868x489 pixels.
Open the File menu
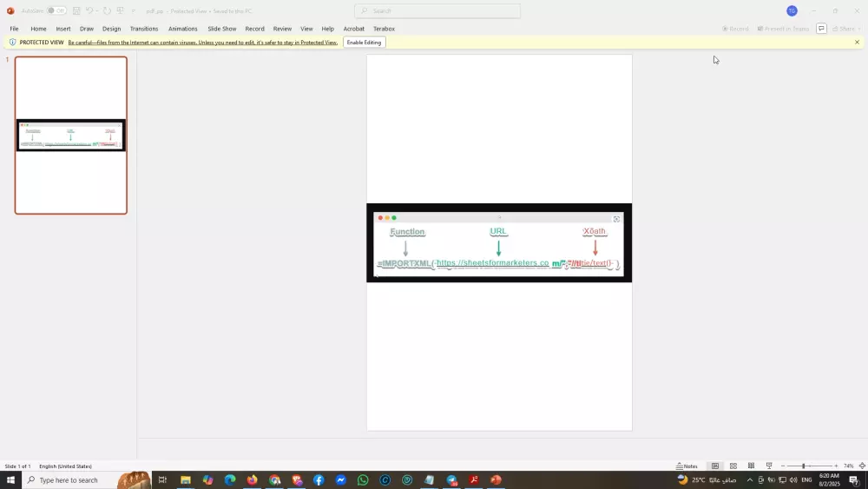[x=14, y=29]
